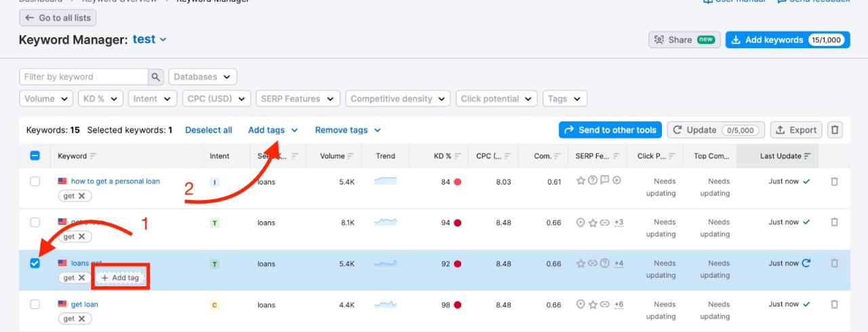The width and height of the screenshot is (868, 332).
Task: Click the Filter by keyword input field
Action: pyautogui.click(x=83, y=77)
